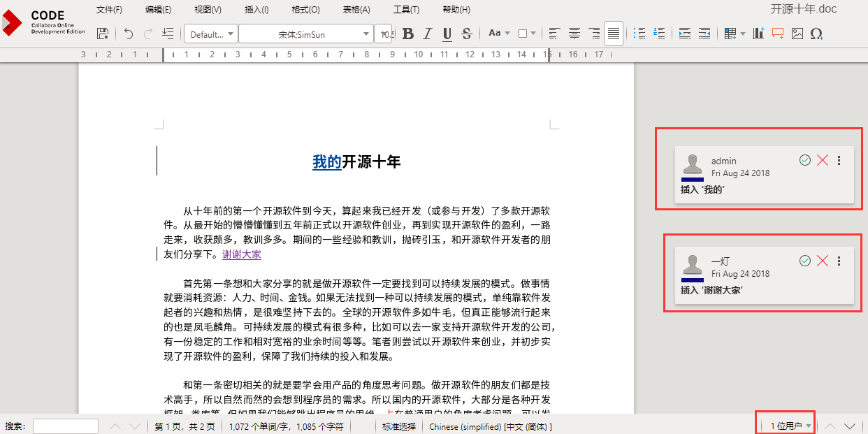Accept admin's tracked change '我的'
868x434 pixels.
(x=805, y=161)
